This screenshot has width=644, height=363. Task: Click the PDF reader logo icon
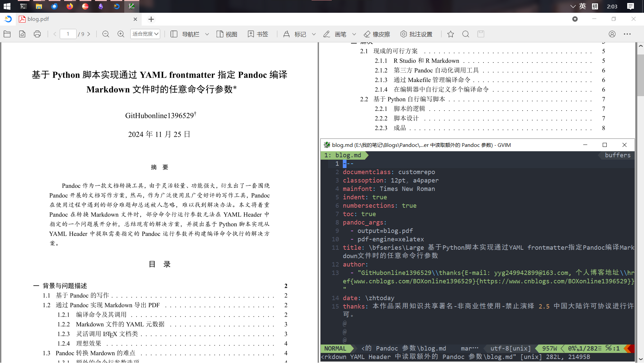(x=8, y=19)
